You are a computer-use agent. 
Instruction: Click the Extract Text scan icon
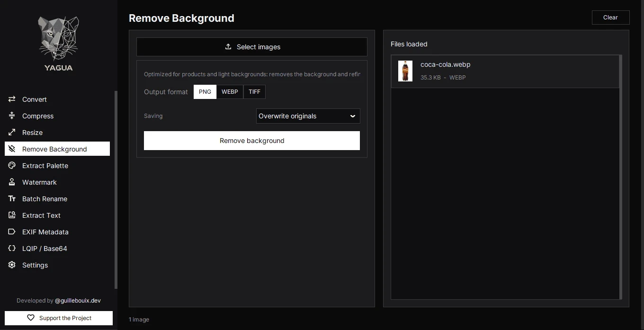(12, 215)
